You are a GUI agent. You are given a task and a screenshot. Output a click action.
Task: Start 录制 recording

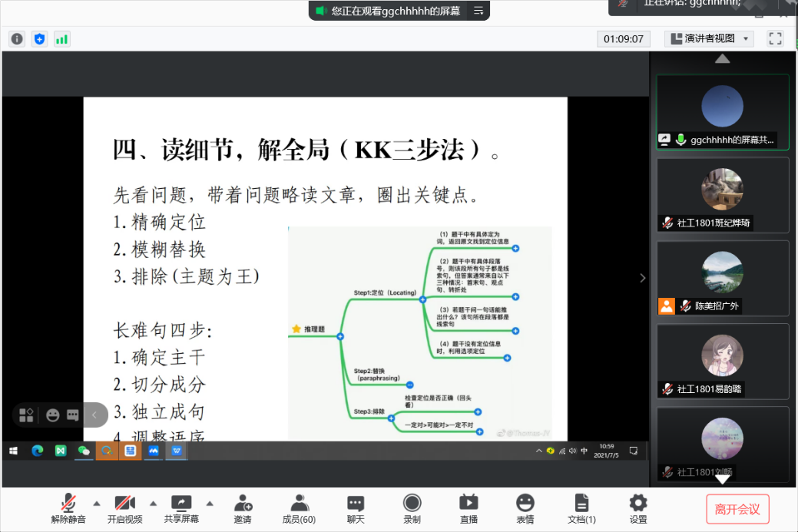[x=412, y=508]
